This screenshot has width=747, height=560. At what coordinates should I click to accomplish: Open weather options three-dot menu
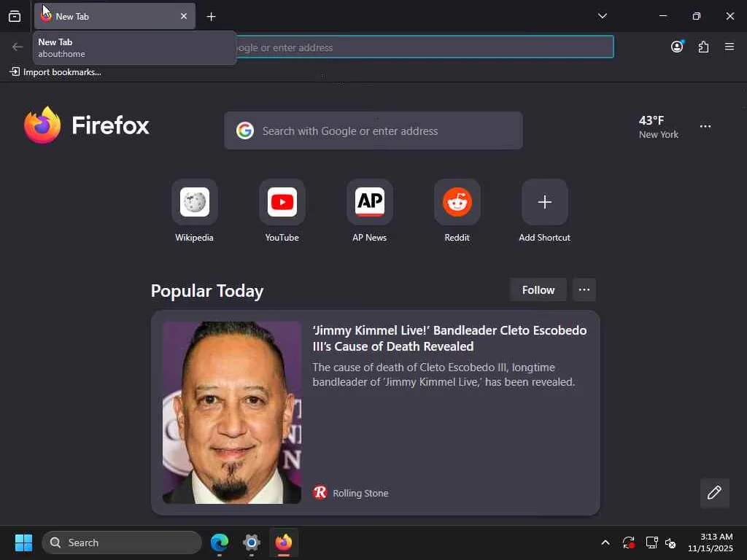[x=705, y=127]
